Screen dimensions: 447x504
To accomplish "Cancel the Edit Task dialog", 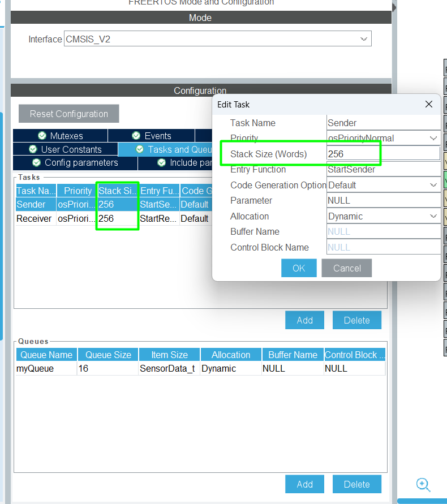I will [347, 268].
